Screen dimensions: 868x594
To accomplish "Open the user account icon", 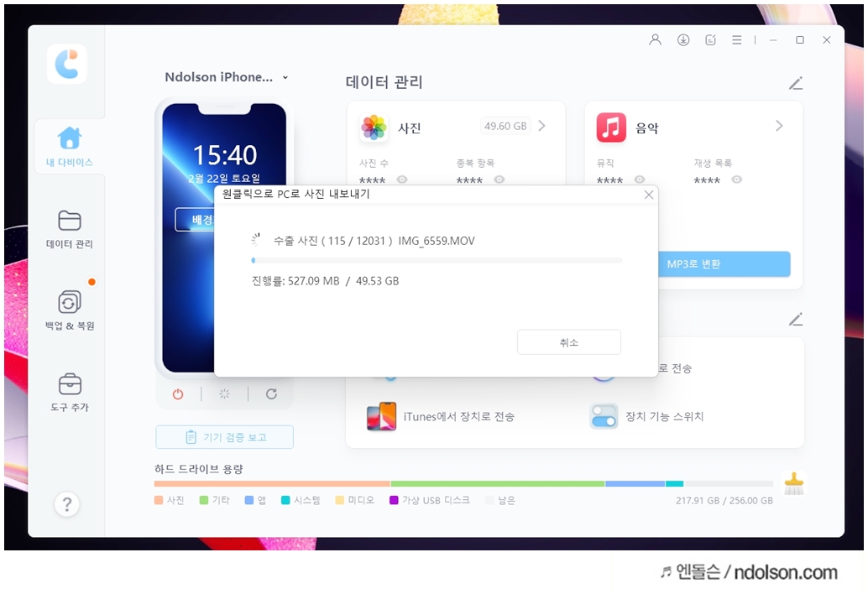I will click(656, 39).
